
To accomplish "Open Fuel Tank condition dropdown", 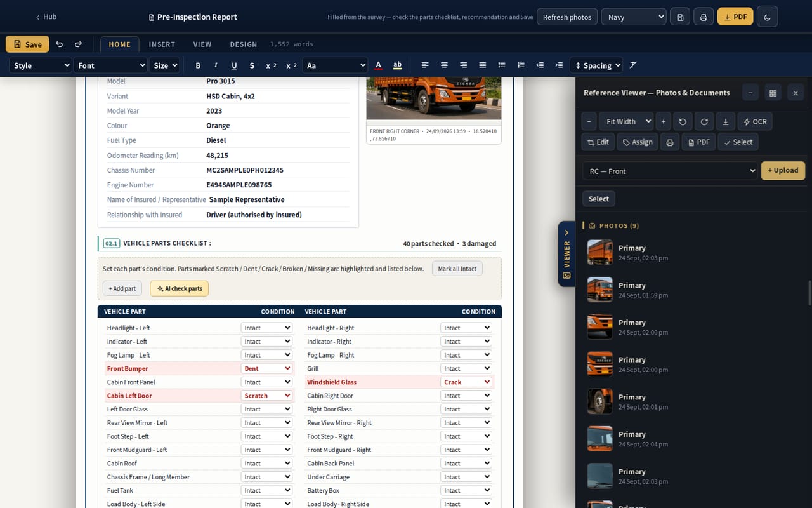I will pyautogui.click(x=266, y=490).
